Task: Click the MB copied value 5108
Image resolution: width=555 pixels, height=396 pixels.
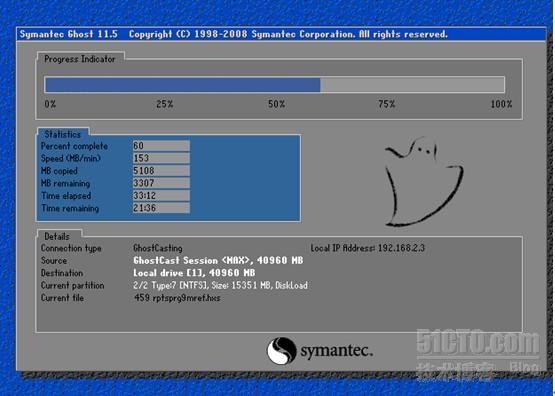Action: coord(161,171)
